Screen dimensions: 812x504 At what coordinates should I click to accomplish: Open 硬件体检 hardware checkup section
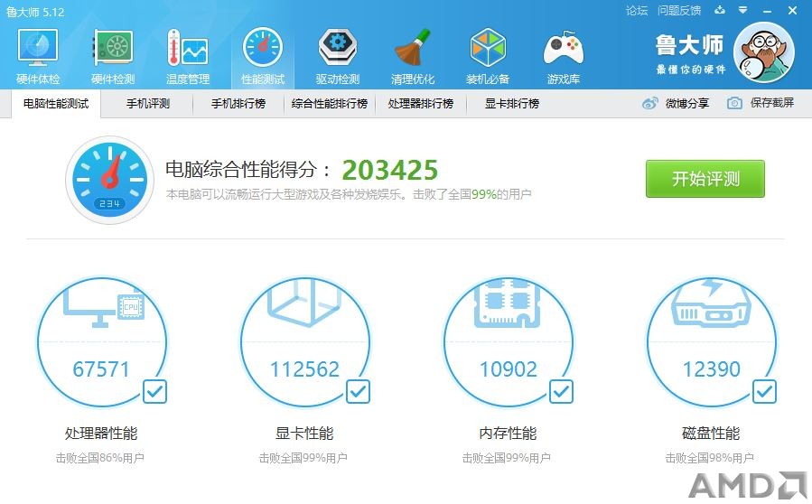coord(38,56)
